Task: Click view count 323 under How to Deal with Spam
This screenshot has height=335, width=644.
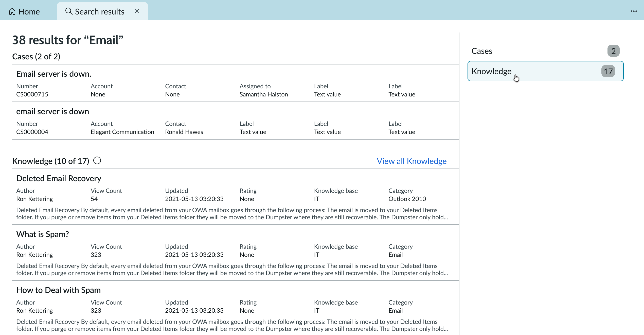Action: [x=96, y=311]
